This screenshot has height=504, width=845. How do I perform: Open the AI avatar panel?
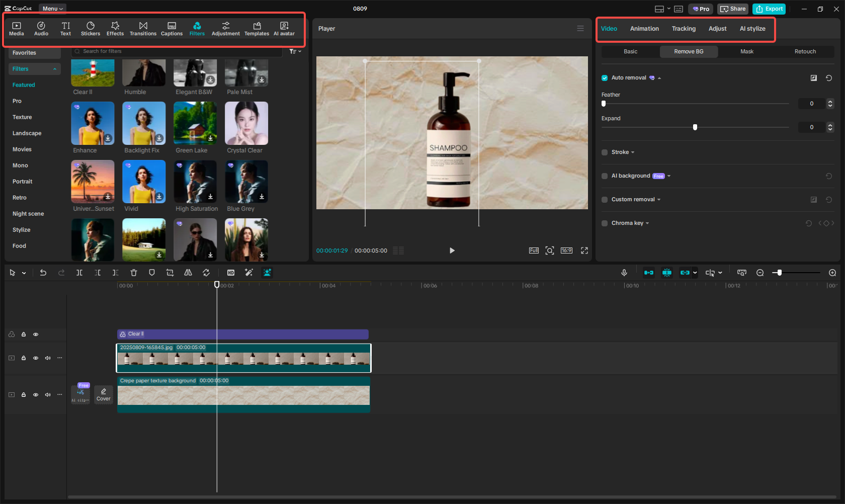284,29
